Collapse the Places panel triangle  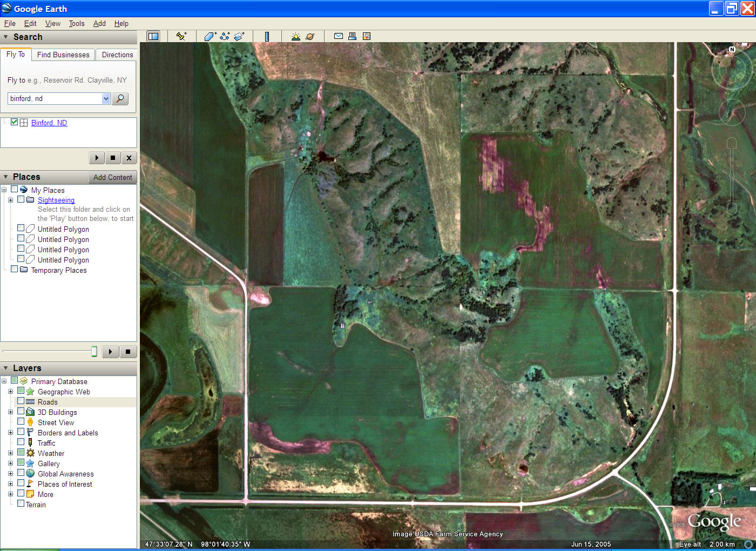tap(6, 177)
